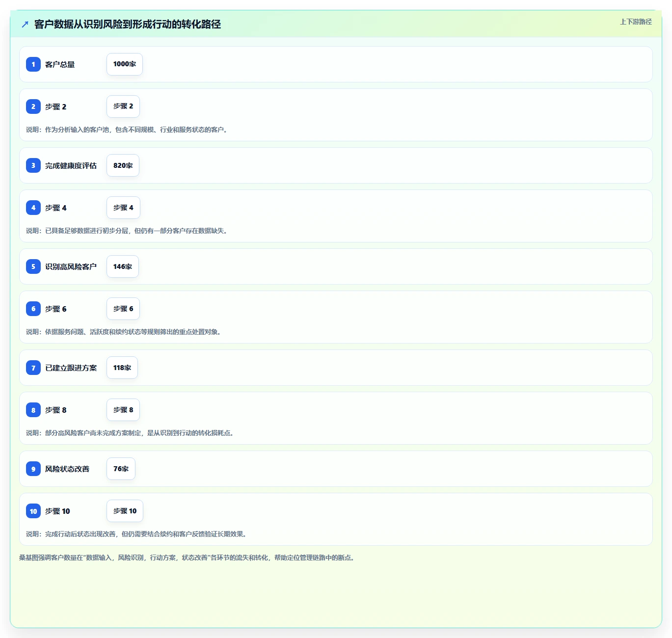Click the 已建立跟进方案 step label
Image resolution: width=672 pixels, height=638 pixels.
pyautogui.click(x=71, y=368)
